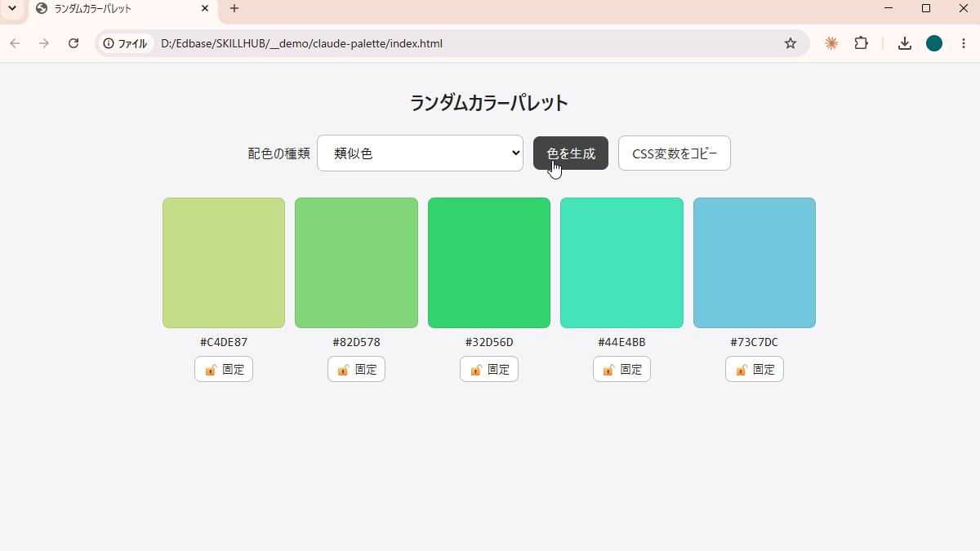Toggle 固定 lock under #32D56D

click(489, 369)
